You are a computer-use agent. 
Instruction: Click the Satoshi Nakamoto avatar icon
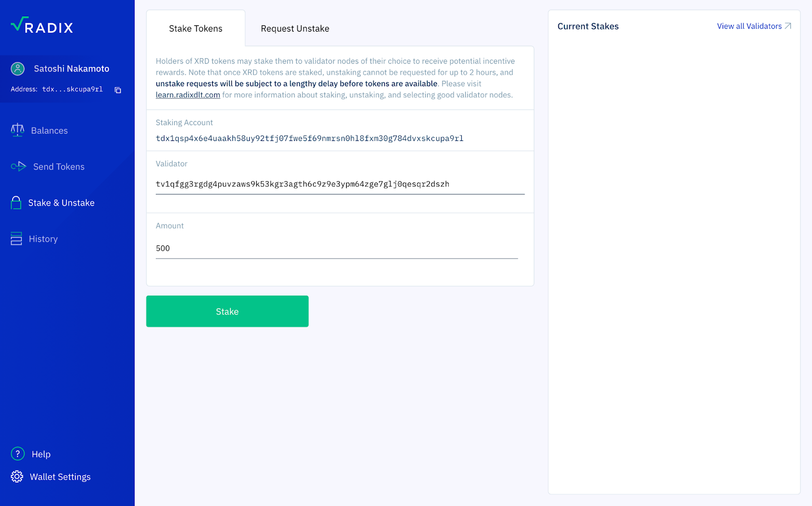(18, 68)
